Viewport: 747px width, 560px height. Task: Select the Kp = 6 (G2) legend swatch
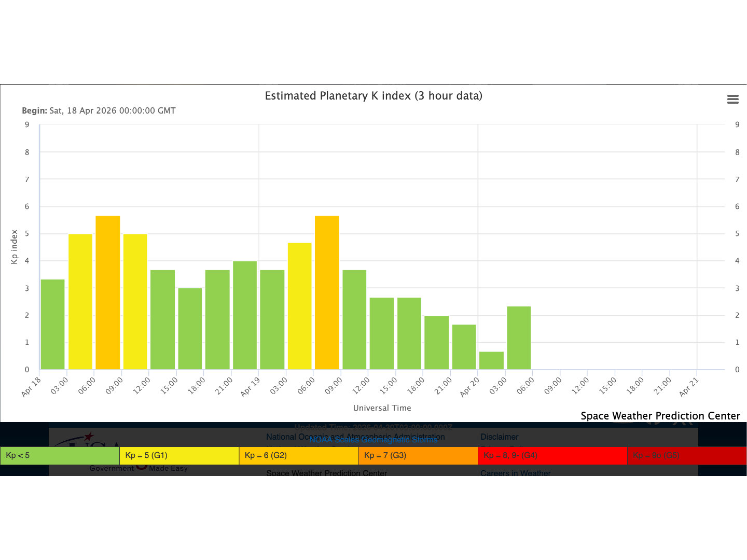(298, 455)
